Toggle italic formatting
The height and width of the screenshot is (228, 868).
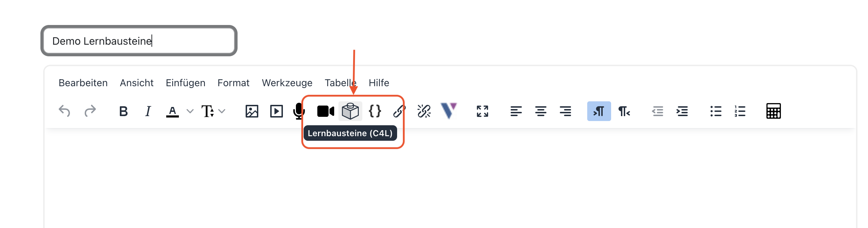click(x=148, y=111)
